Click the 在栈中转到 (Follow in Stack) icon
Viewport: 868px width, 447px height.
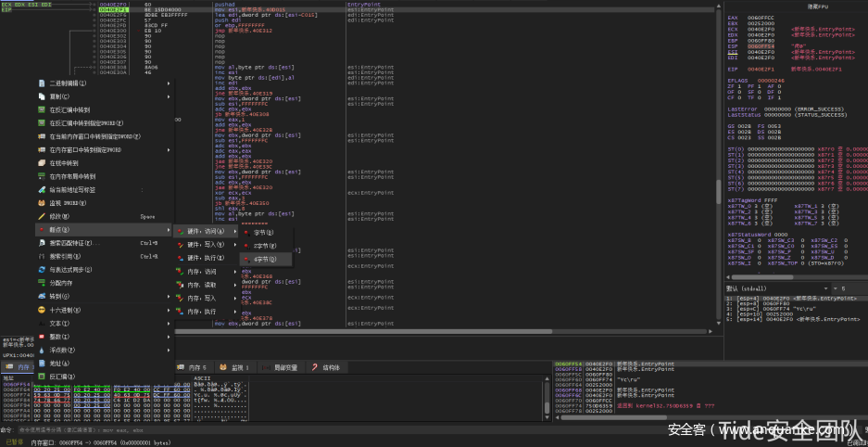[42, 162]
